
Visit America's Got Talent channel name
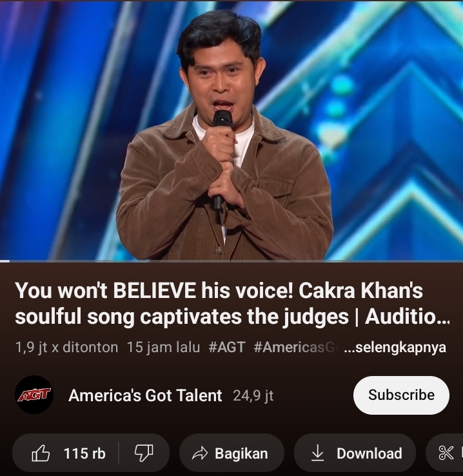point(145,395)
